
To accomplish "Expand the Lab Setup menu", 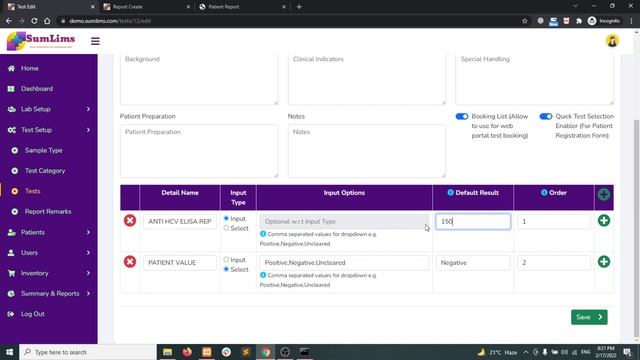I will (49, 109).
